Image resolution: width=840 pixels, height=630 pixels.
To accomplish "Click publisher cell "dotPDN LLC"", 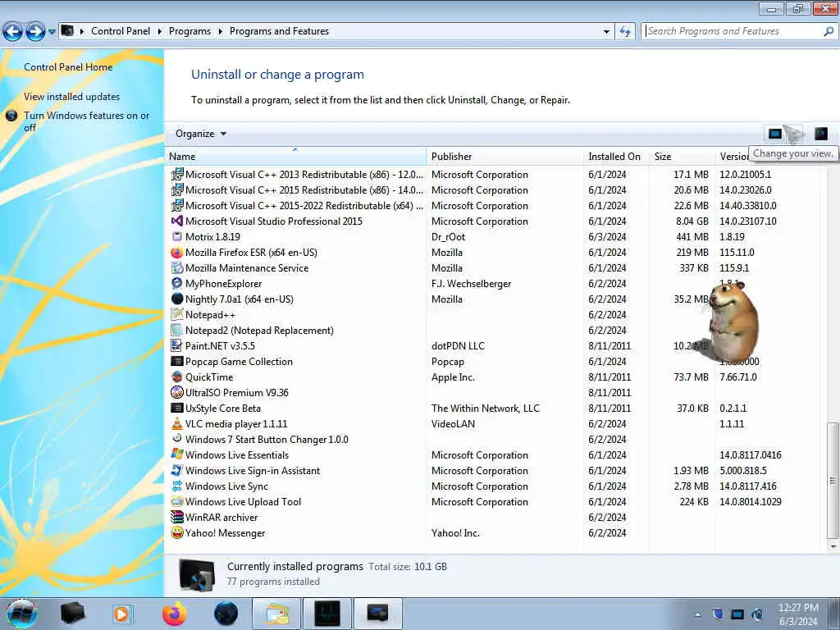I will coord(458,346).
